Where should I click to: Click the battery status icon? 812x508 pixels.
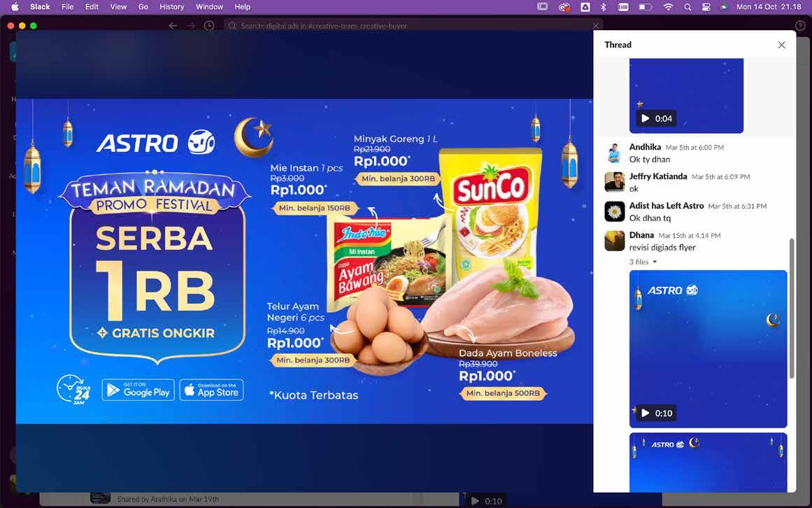click(645, 7)
